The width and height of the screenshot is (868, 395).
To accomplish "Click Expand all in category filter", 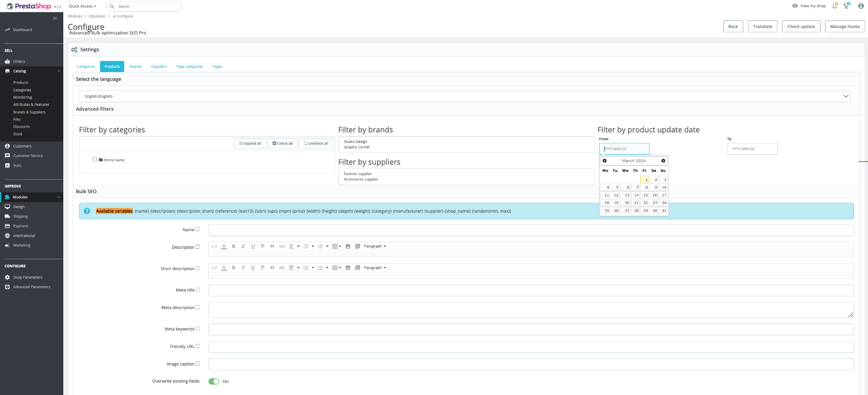I will (250, 143).
